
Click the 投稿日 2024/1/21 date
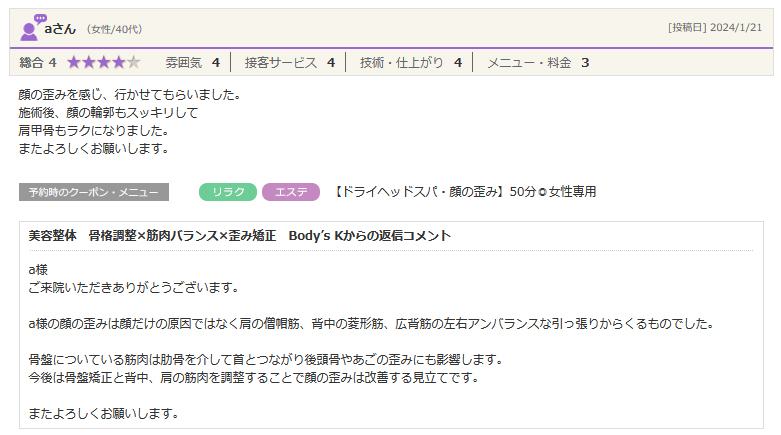point(715,28)
